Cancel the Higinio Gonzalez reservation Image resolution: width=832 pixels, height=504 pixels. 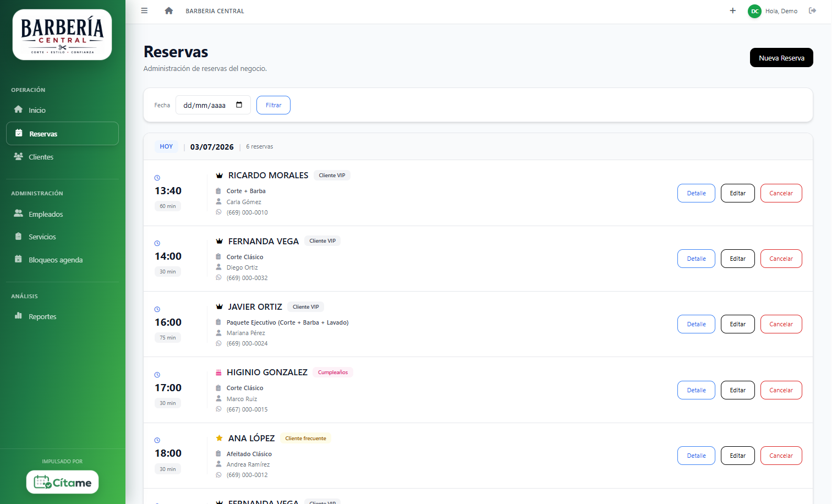pyautogui.click(x=781, y=390)
